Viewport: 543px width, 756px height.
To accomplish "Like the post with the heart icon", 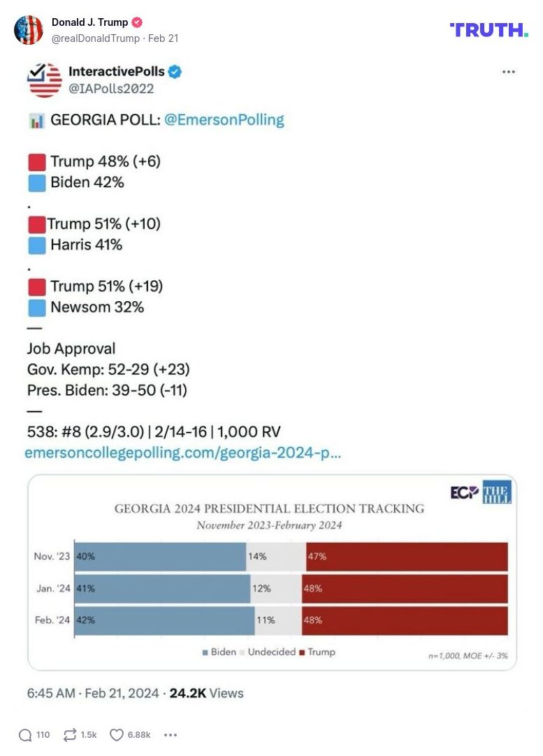I will point(117,734).
